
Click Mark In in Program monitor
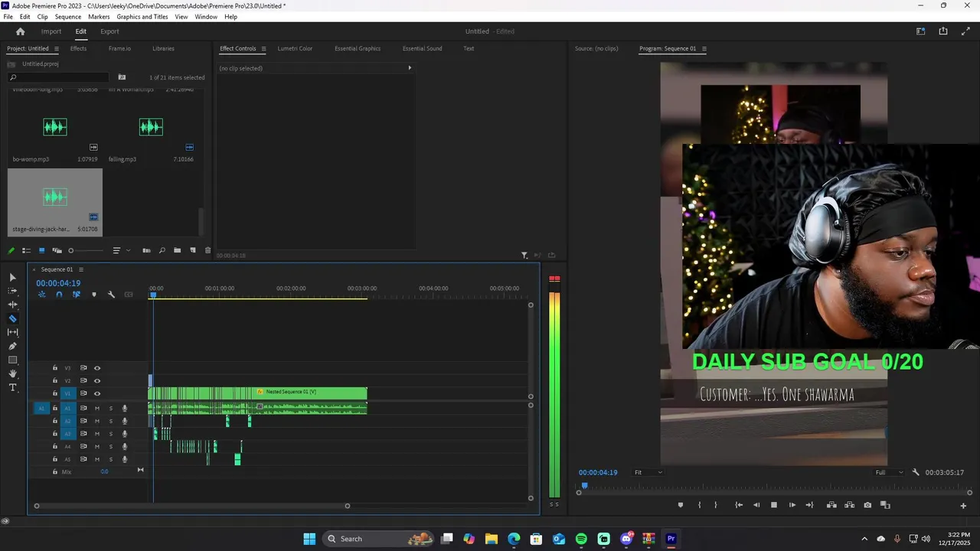click(x=699, y=505)
